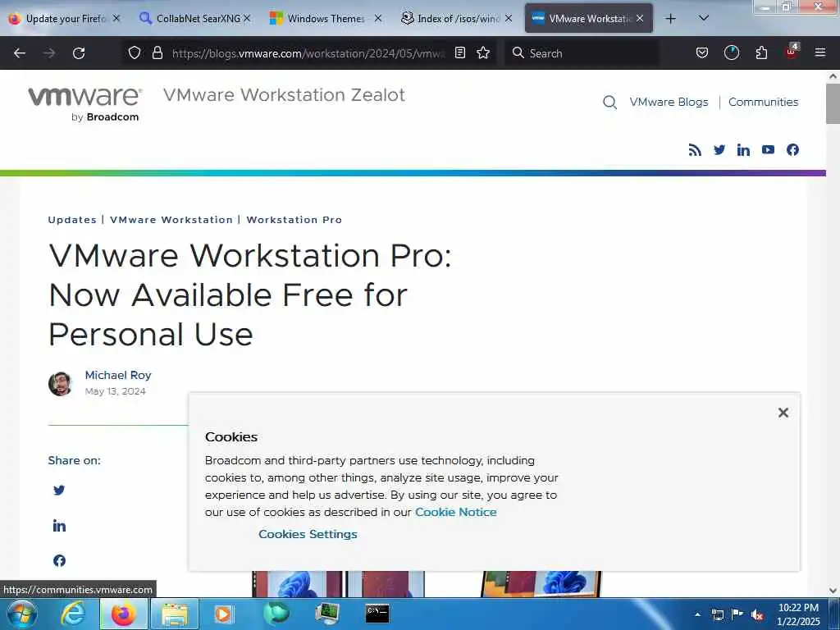Click the URL address bar
Screen dimensions: 840x630
308,53
